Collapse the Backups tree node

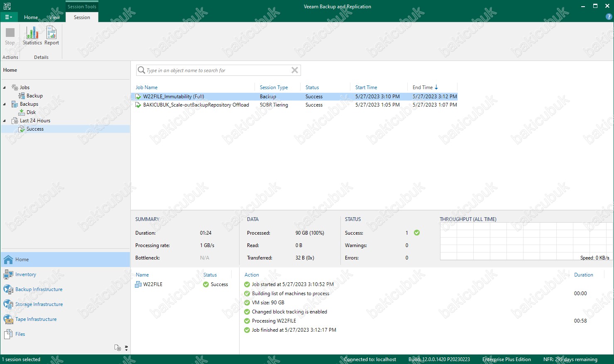[5, 104]
